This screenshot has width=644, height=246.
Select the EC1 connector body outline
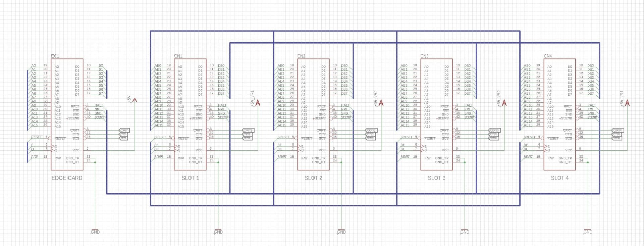67,114
